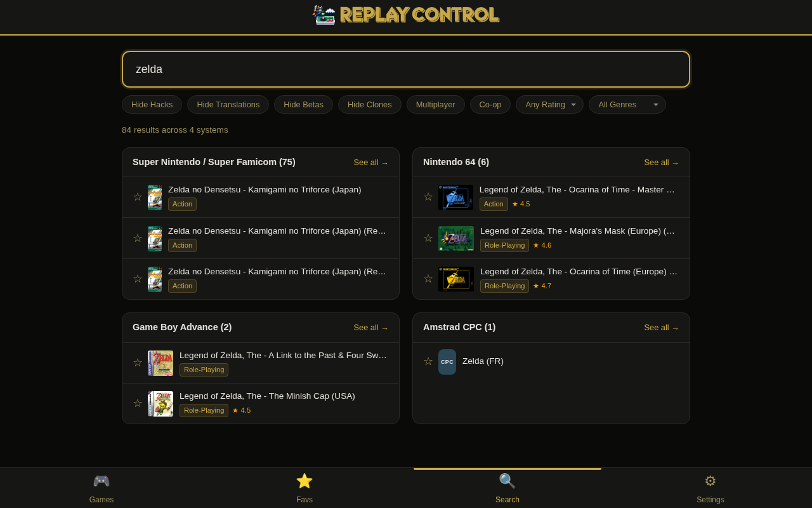Screen dimensions: 812x508
Task: Open the Settings gear icon
Action: coord(710,481)
